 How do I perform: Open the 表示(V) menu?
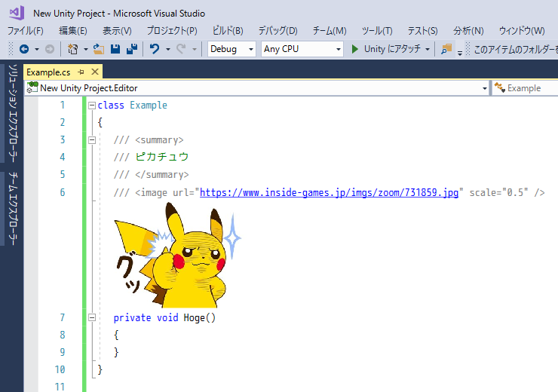click(x=117, y=31)
